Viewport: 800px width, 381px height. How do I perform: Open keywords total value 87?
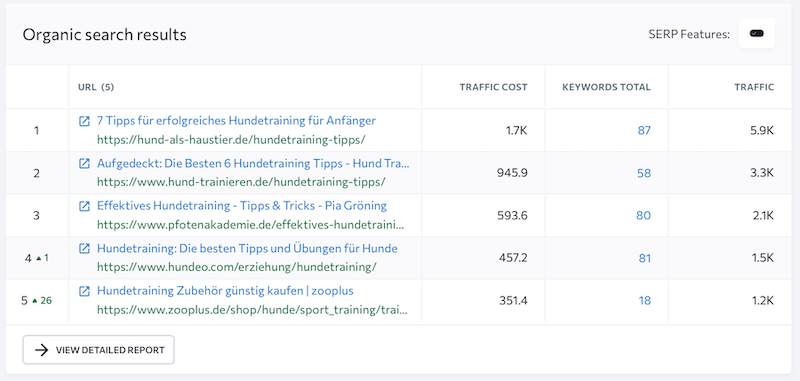point(644,131)
